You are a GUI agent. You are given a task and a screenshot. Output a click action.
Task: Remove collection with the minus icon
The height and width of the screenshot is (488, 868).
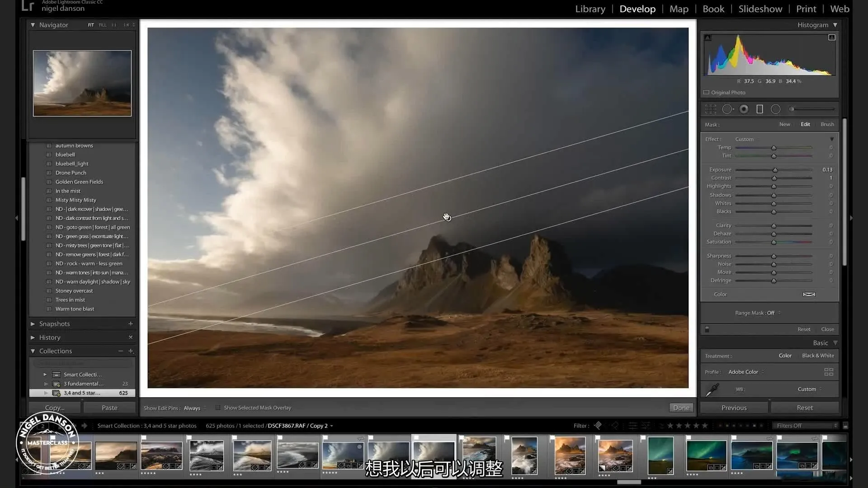pyautogui.click(x=121, y=351)
